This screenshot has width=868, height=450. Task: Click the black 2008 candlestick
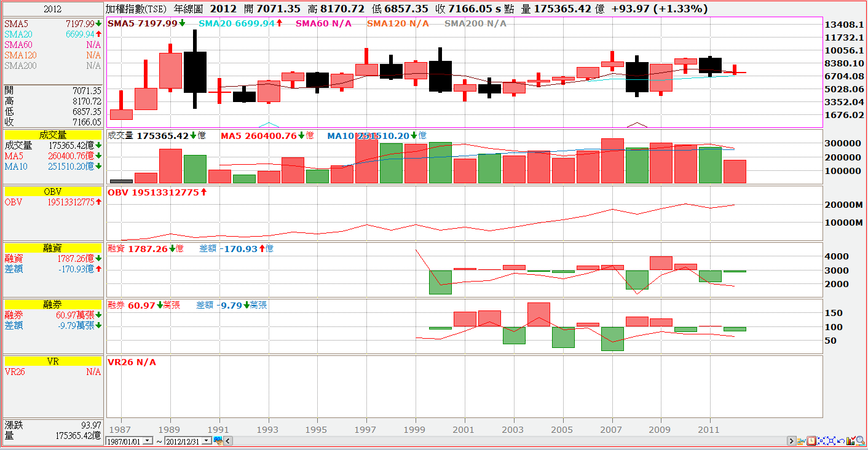[x=637, y=77]
